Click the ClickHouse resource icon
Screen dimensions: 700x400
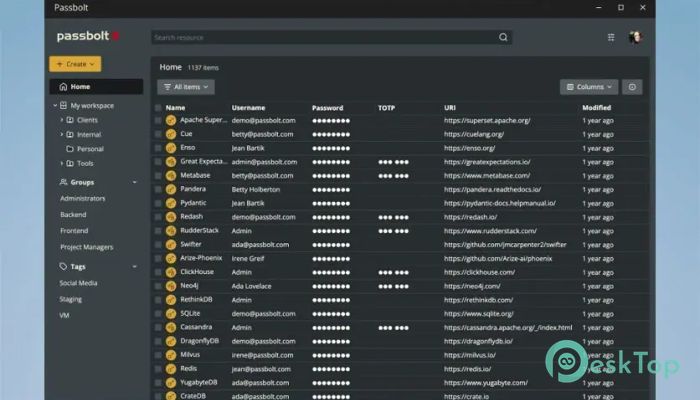click(x=171, y=273)
